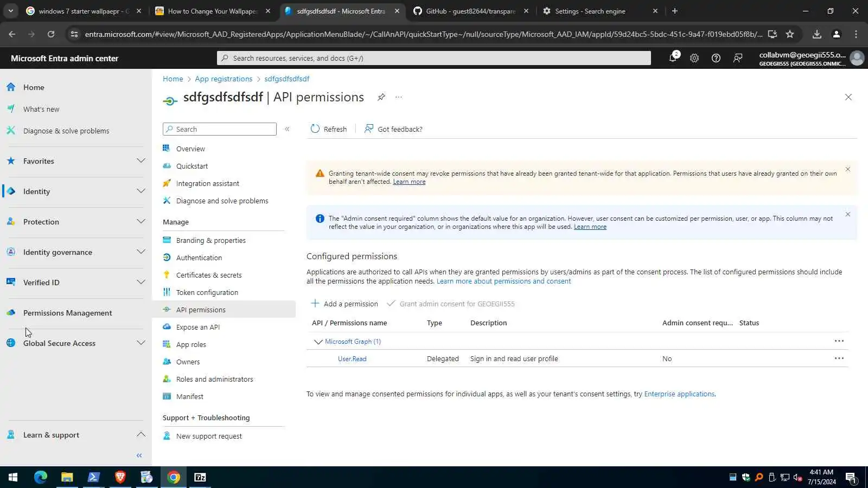The height and width of the screenshot is (488, 868).
Task: Click Learn more in the warning banner
Action: point(409,182)
